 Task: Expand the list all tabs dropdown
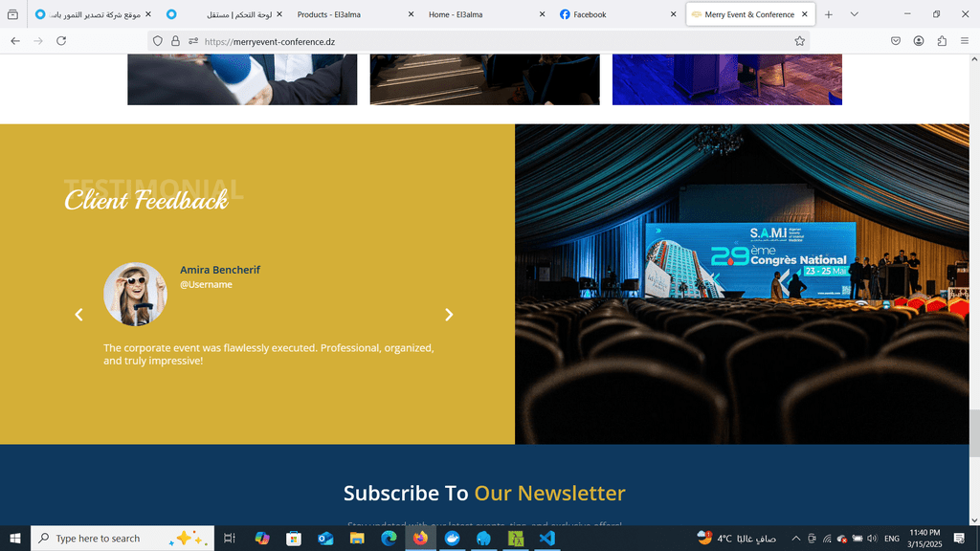click(855, 14)
